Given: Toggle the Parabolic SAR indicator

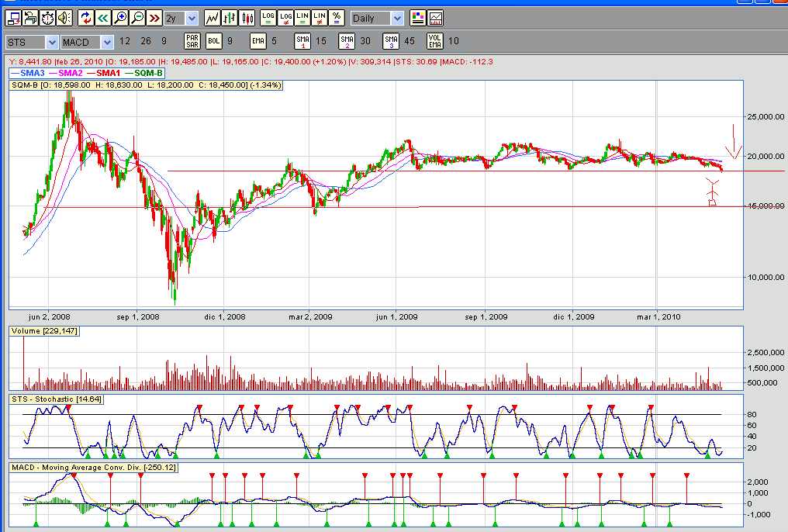Looking at the screenshot, I should click(192, 41).
